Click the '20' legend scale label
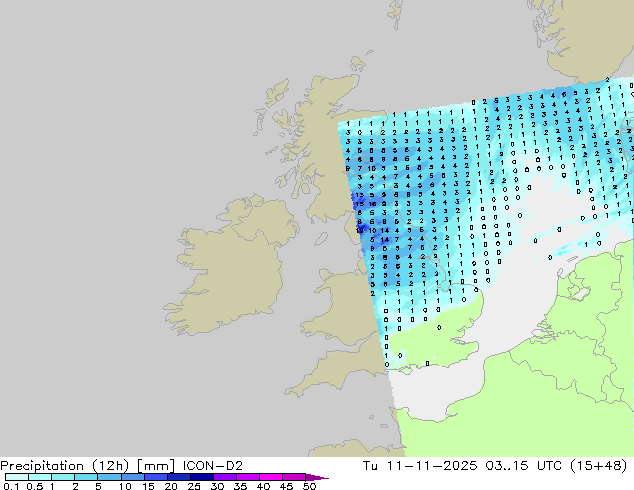Image resolution: width=634 pixels, height=490 pixels. [171, 486]
